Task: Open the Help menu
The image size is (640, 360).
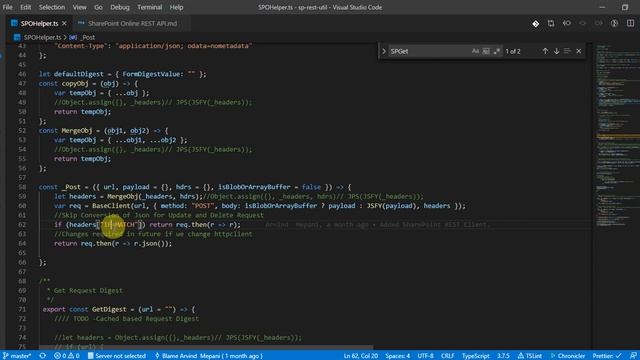Action: coord(176,7)
